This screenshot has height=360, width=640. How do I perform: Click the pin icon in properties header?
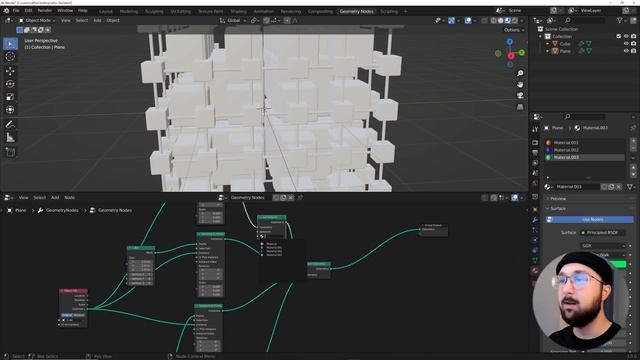(633, 128)
